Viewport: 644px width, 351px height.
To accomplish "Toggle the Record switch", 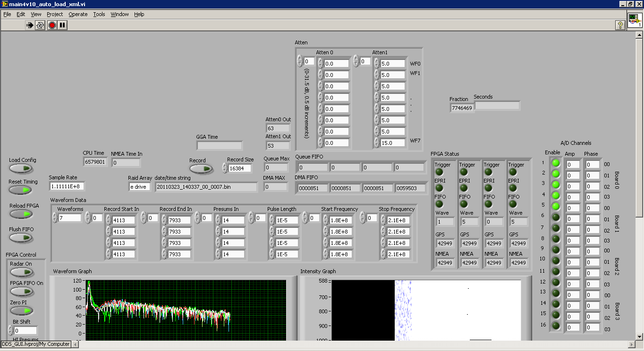I will [x=201, y=169].
